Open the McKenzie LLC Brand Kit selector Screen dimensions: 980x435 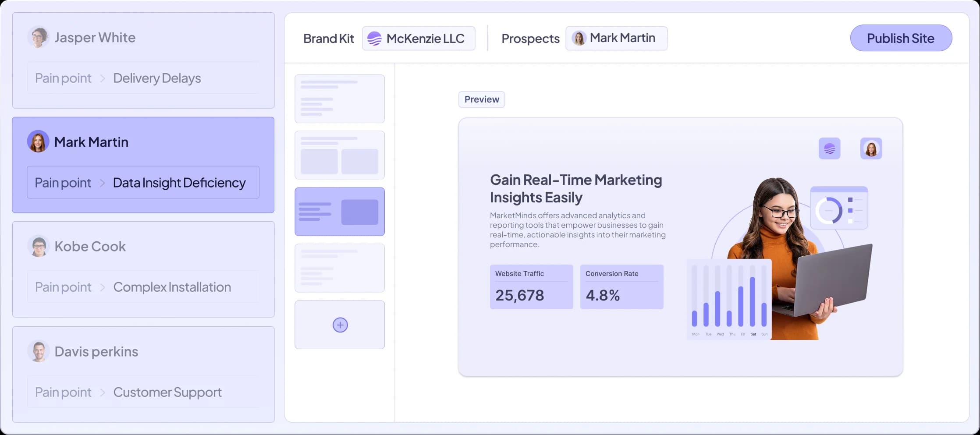click(x=419, y=38)
